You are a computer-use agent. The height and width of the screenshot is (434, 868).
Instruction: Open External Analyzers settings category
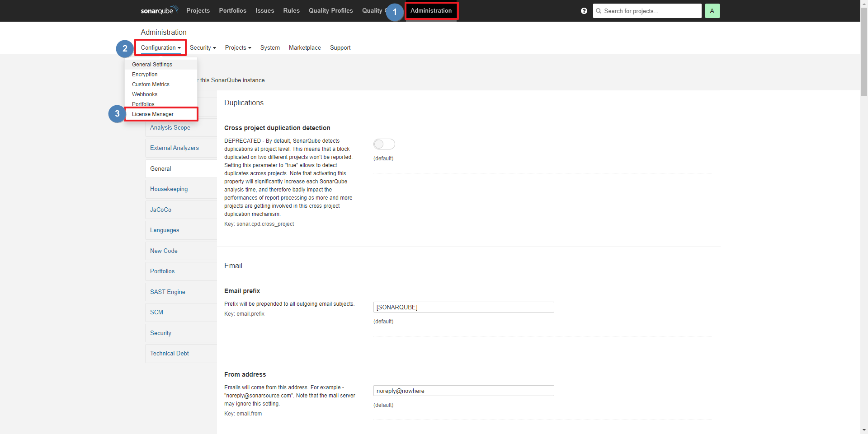(x=181, y=148)
